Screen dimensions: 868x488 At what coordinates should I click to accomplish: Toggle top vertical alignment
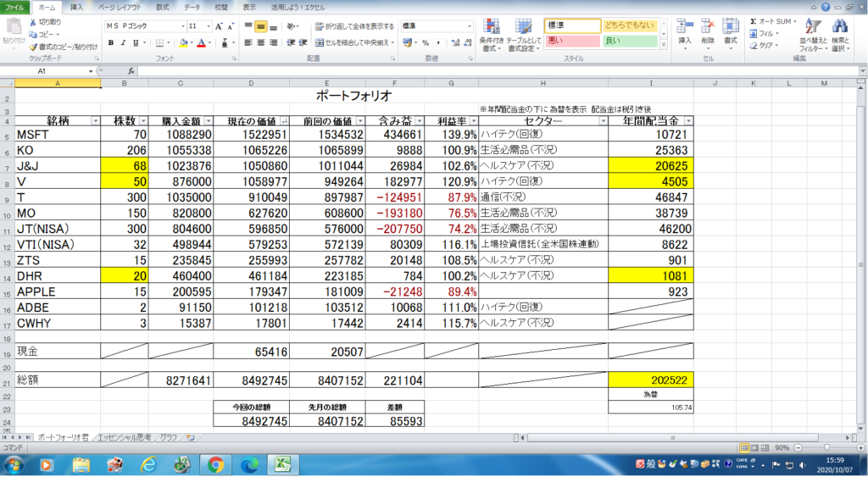pos(248,26)
